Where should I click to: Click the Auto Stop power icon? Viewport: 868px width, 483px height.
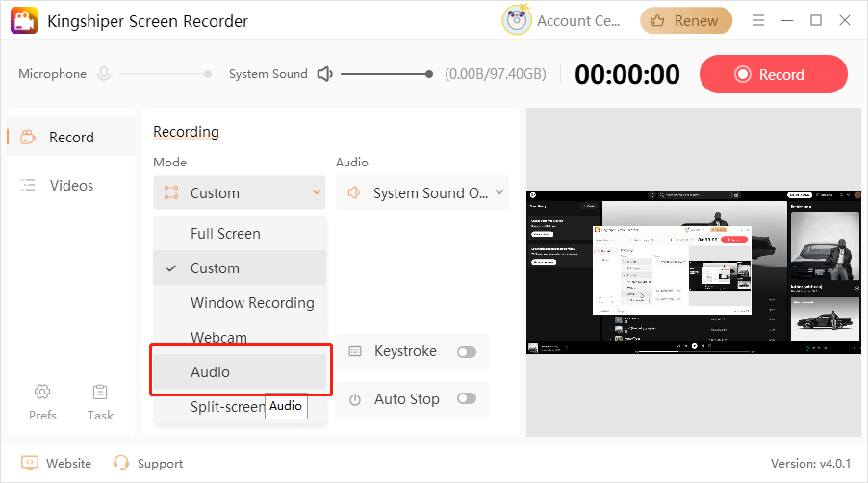click(355, 399)
